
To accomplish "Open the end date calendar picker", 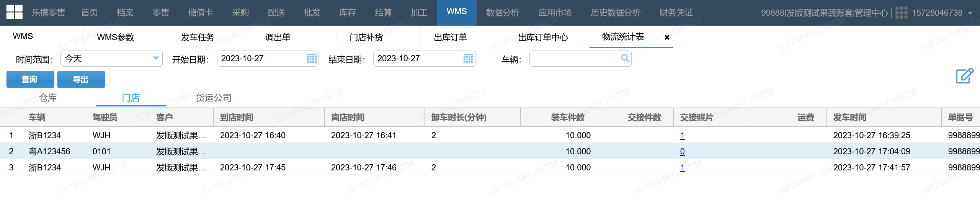I will [x=468, y=59].
